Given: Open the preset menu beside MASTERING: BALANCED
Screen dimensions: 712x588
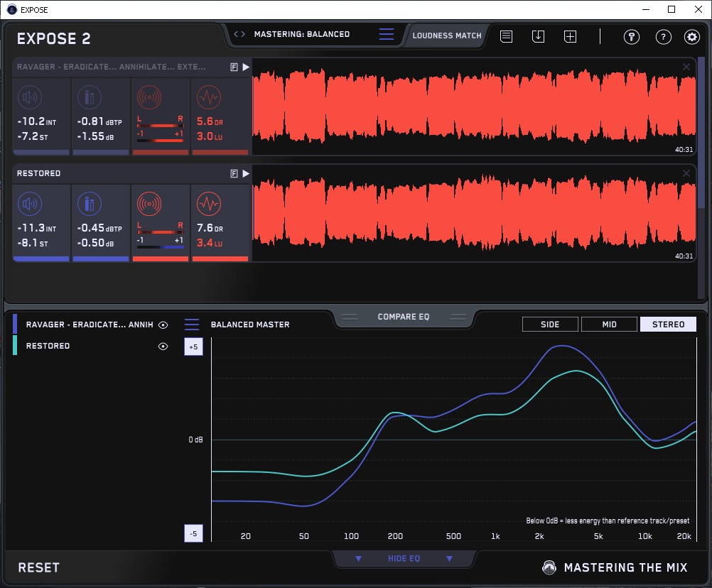Looking at the screenshot, I should click(x=387, y=34).
